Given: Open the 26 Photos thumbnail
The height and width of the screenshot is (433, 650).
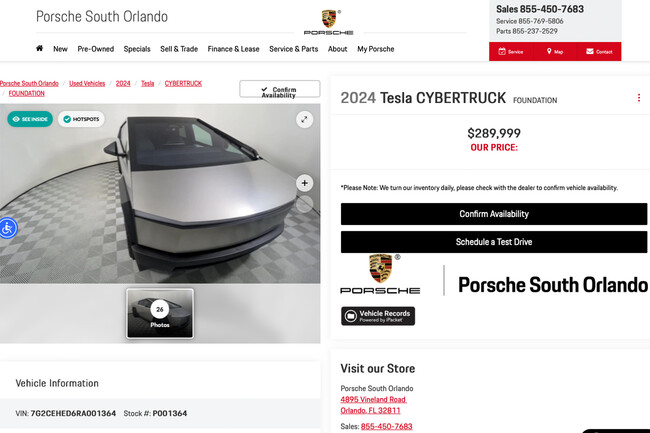Looking at the screenshot, I should point(160,313).
